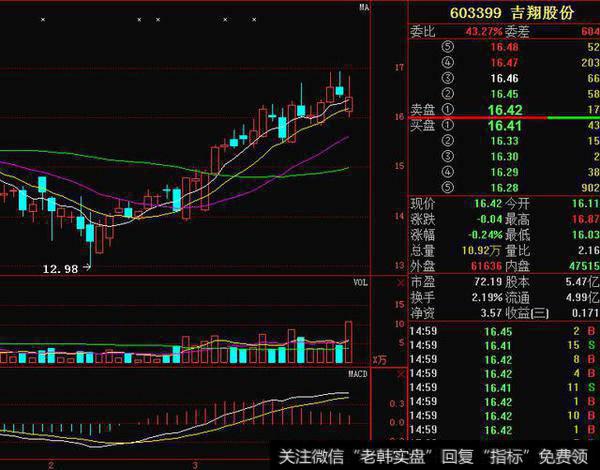Click the tallest rightmost volume bar
This screenshot has height=470, width=600.
[x=349, y=342]
